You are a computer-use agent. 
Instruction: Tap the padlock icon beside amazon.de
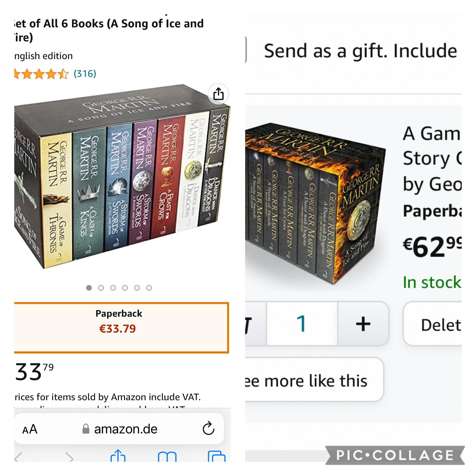tap(86, 429)
